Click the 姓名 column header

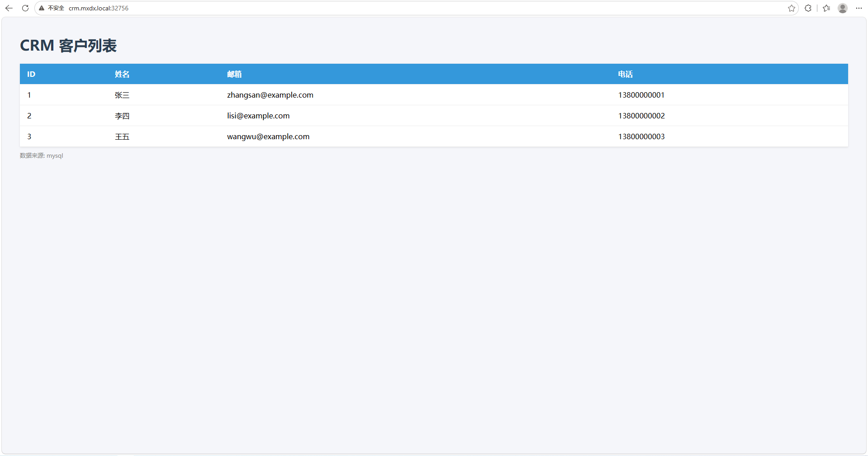pos(122,74)
